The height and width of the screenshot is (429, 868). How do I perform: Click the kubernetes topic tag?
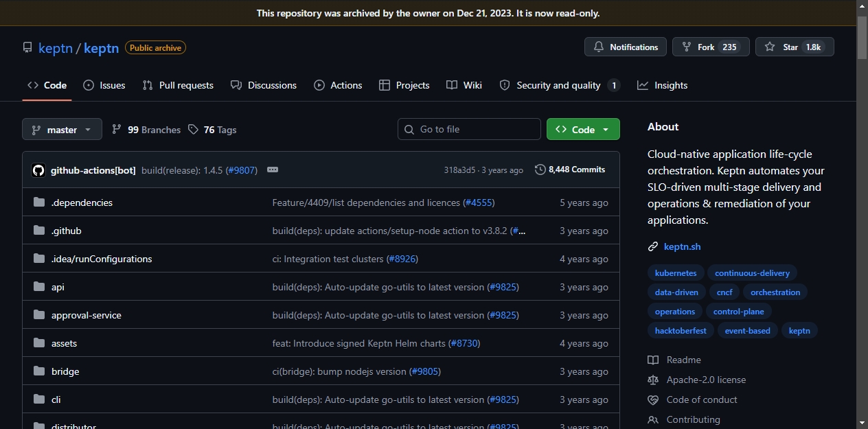(x=676, y=273)
